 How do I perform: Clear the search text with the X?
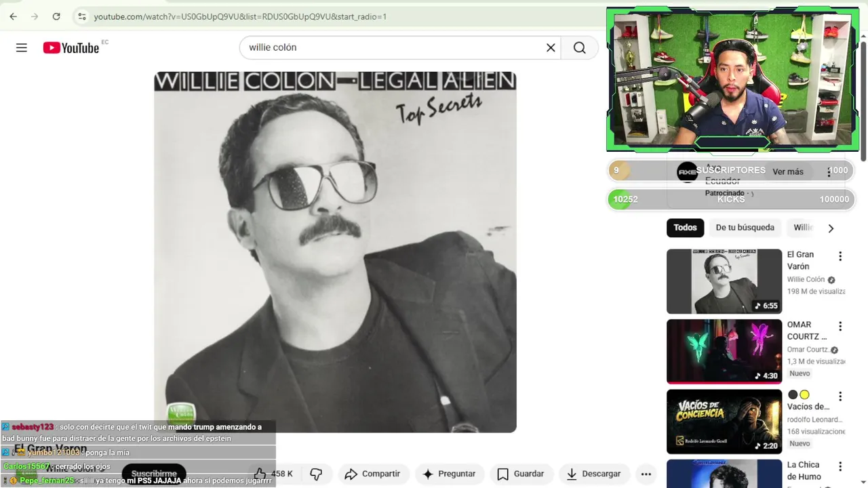coord(551,47)
